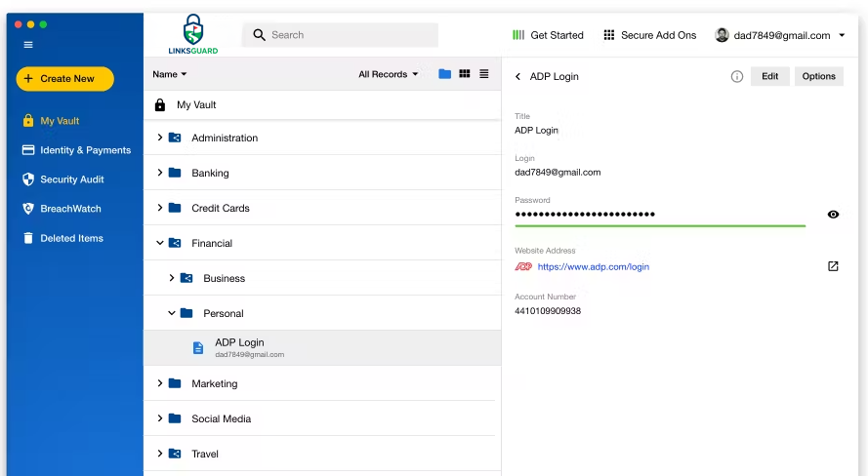This screenshot has height=476, width=868.
Task: Expand the Marketing folder
Action: 160,382
